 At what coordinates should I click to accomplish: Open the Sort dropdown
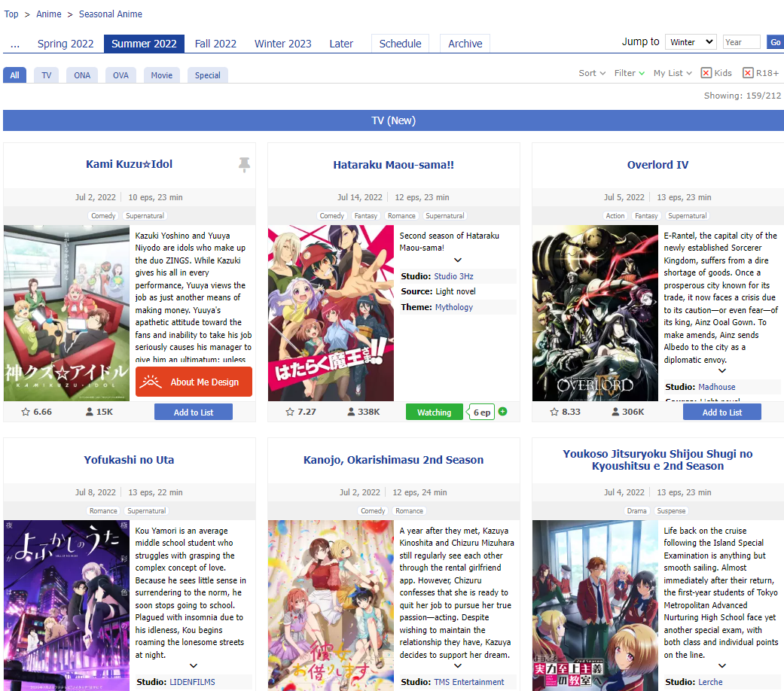tap(592, 73)
